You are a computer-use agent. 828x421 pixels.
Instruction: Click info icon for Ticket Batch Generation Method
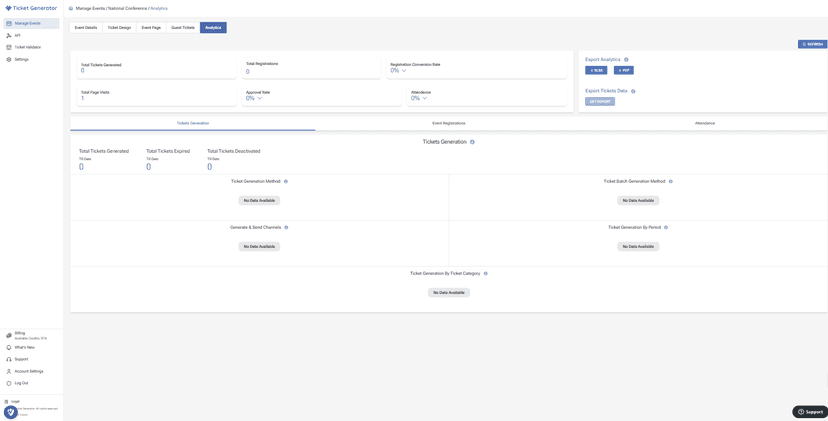[x=671, y=181]
